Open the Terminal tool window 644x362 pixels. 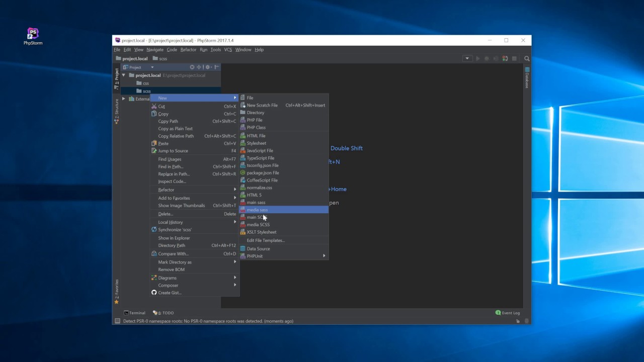[x=134, y=313]
